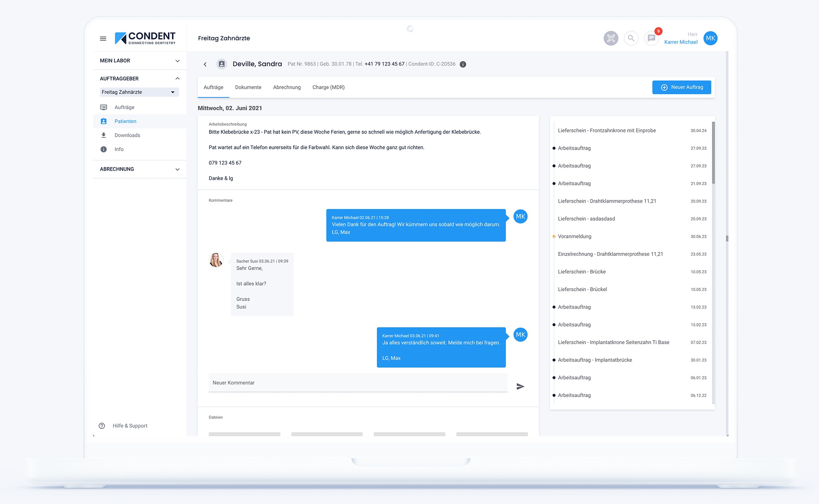Open the messages notification icon

(651, 38)
